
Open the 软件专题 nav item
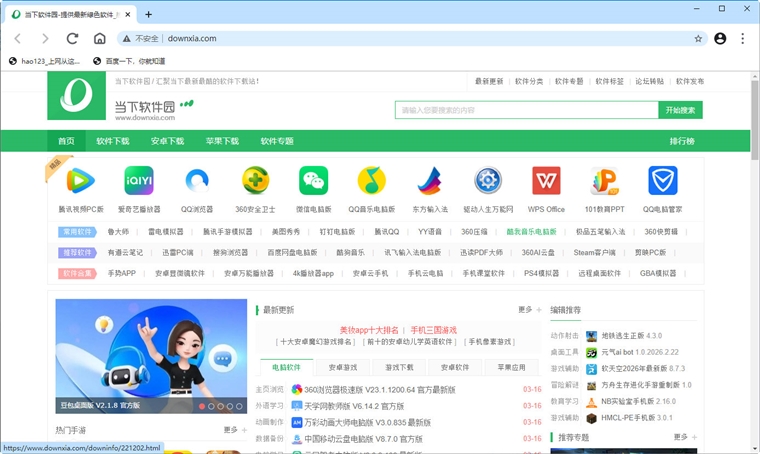pos(277,141)
